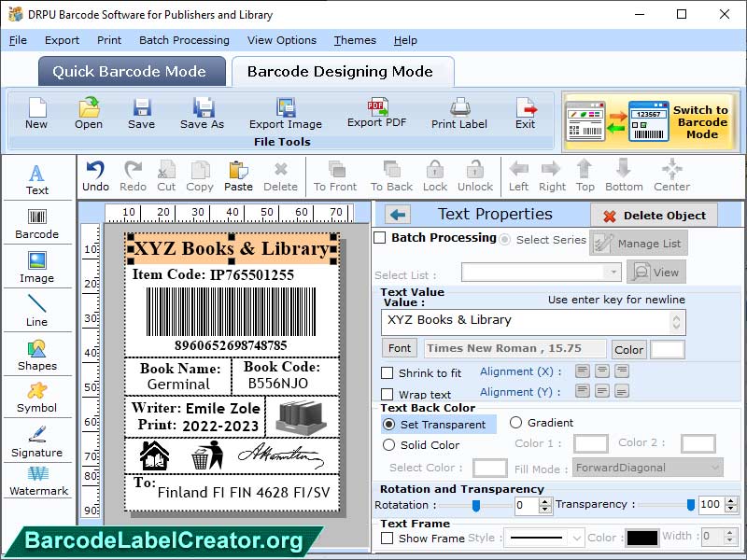Export the label as an image
Viewport: 747px width, 560px height.
[x=286, y=113]
